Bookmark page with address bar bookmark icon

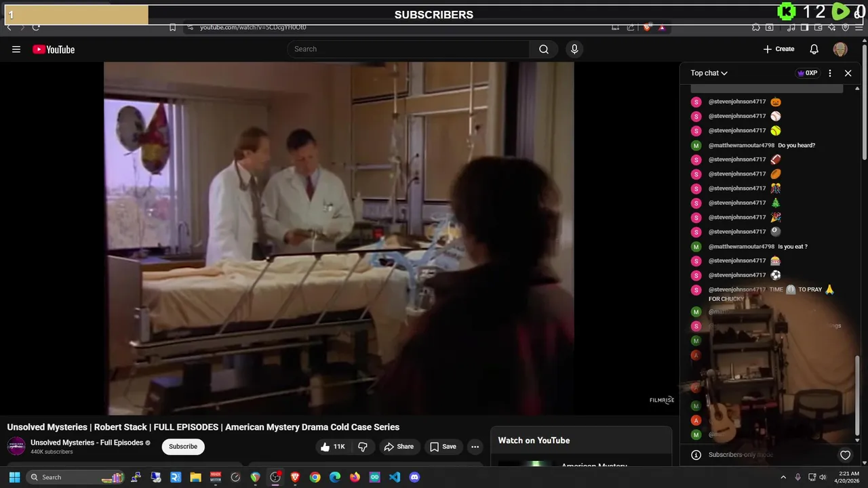172,27
